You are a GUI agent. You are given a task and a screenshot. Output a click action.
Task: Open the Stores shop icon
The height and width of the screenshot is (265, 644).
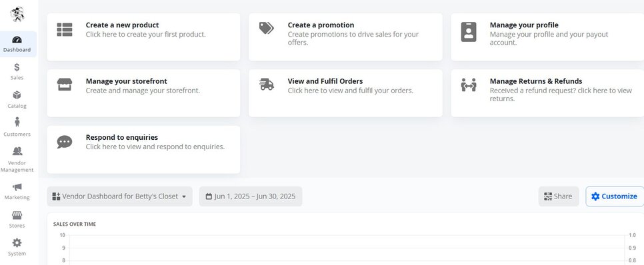17,215
